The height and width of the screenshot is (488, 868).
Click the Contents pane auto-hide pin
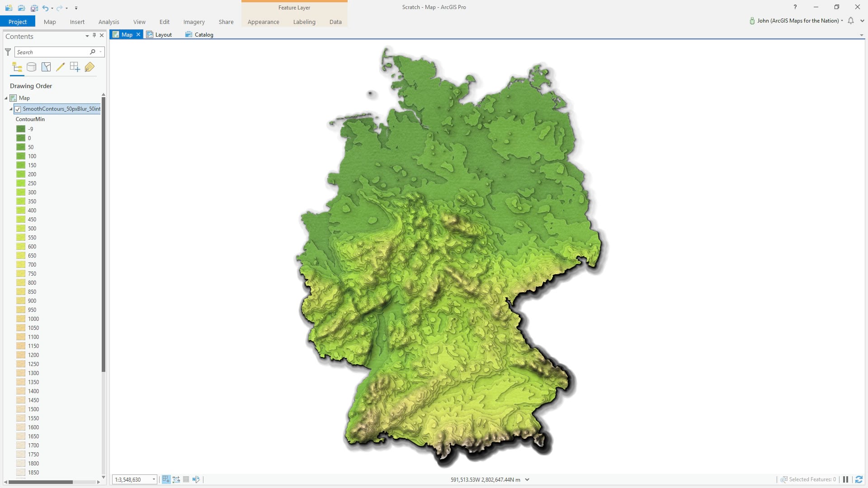94,35
